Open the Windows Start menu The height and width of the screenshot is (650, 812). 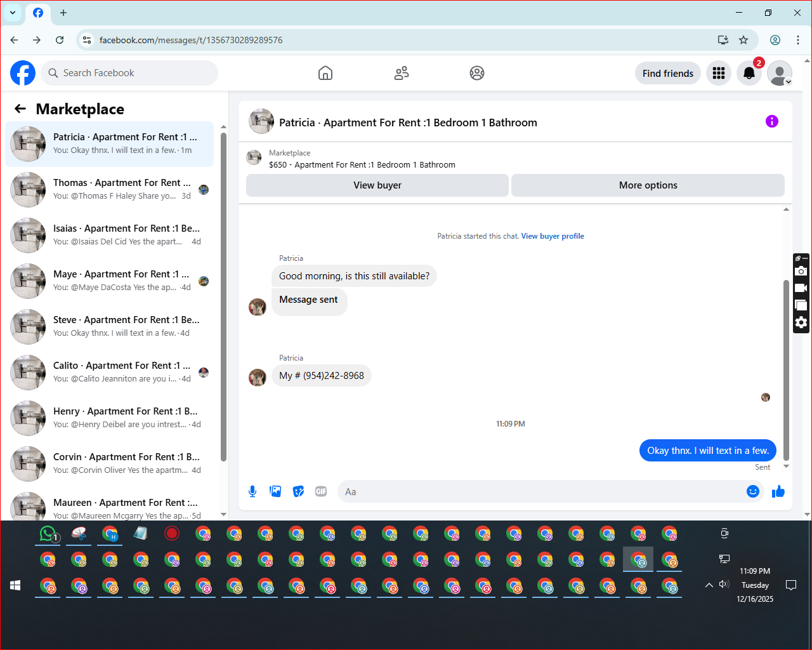[x=15, y=585]
